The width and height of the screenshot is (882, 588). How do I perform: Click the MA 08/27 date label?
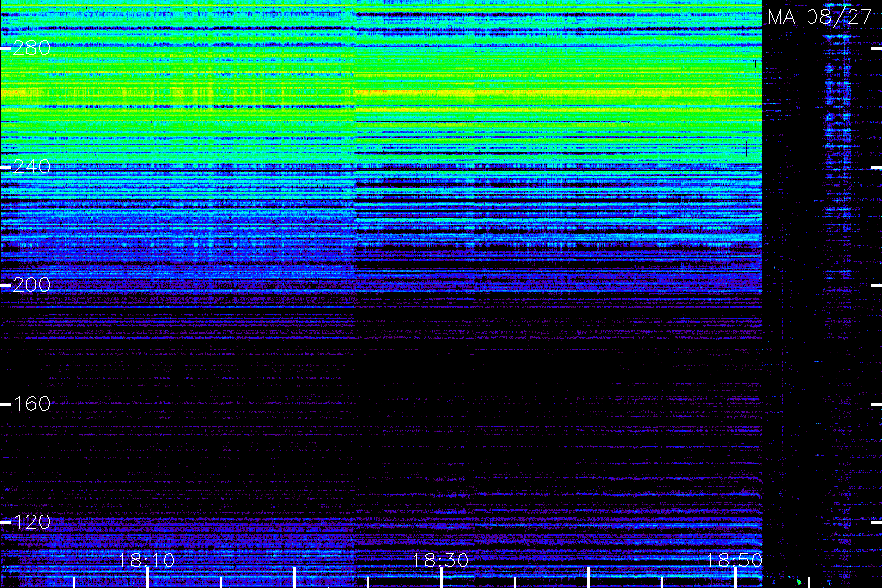pyautogui.click(x=820, y=17)
